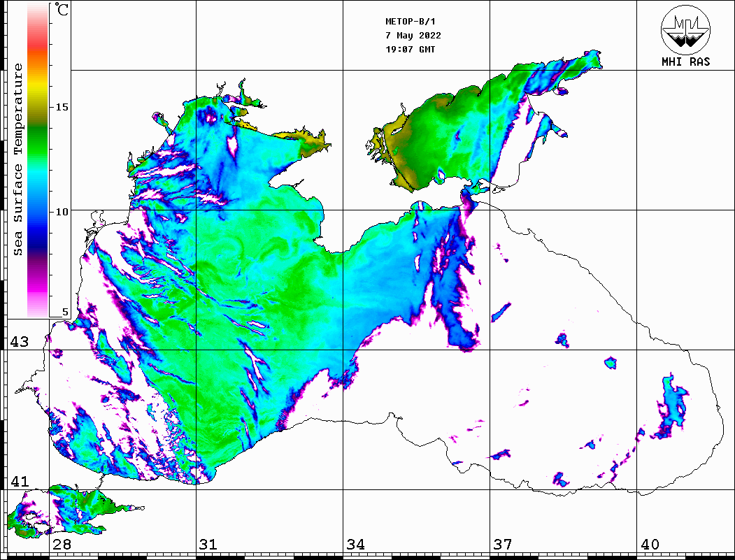Click the '7 May 2022' date text
Image resolution: width=735 pixels, height=560 pixels.
[413, 36]
